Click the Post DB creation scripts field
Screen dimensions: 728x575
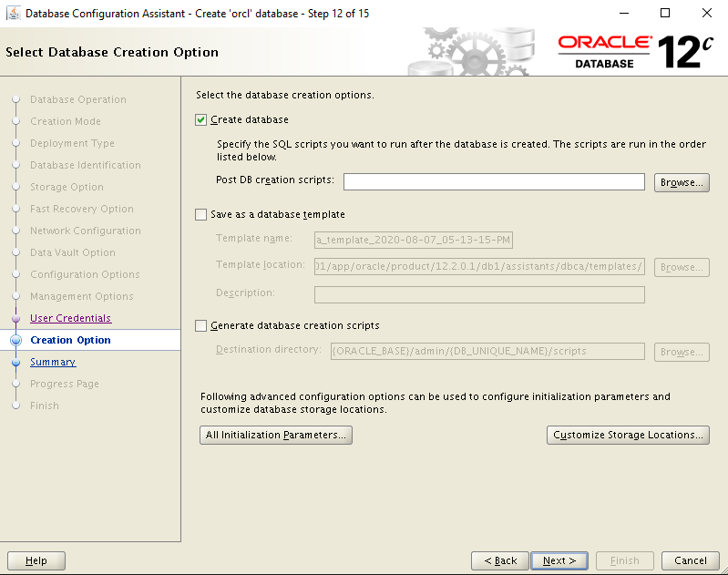pos(494,182)
